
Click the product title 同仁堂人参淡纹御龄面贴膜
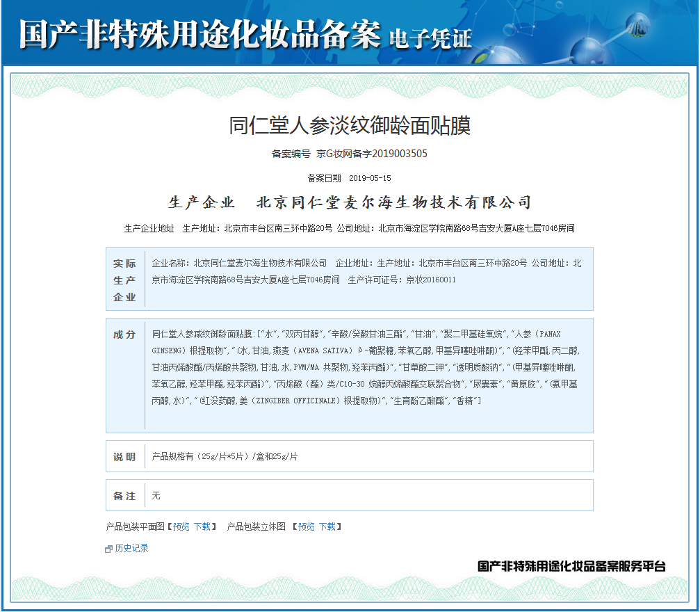[350, 125]
